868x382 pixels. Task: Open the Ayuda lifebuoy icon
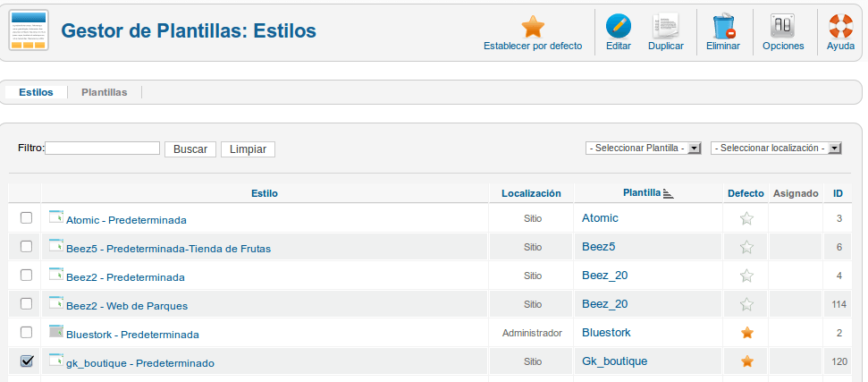pos(841,27)
